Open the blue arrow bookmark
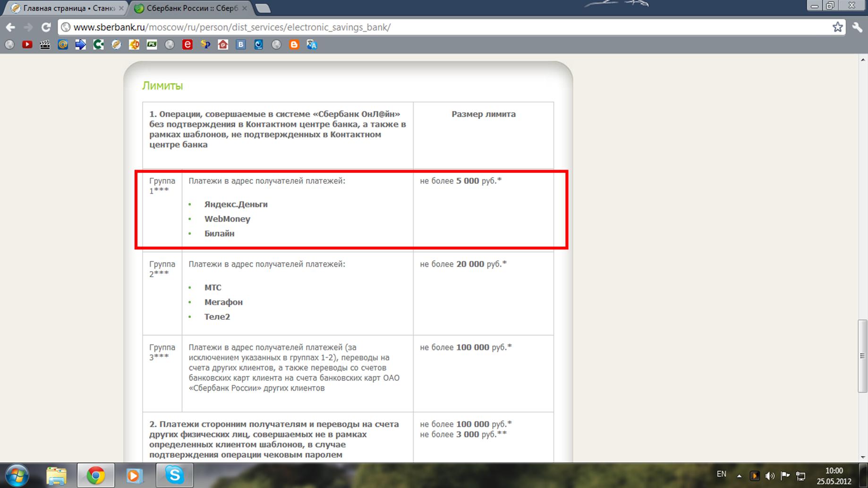 pyautogui.click(x=81, y=44)
